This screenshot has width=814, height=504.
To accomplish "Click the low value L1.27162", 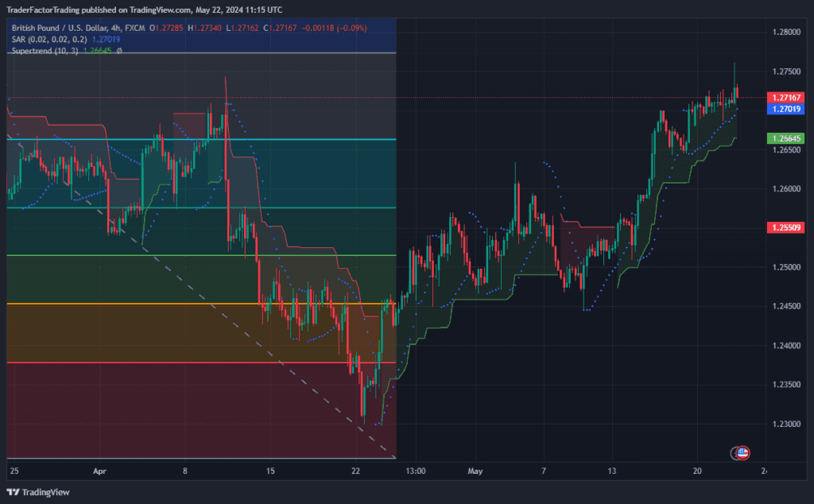I will tap(242, 28).
